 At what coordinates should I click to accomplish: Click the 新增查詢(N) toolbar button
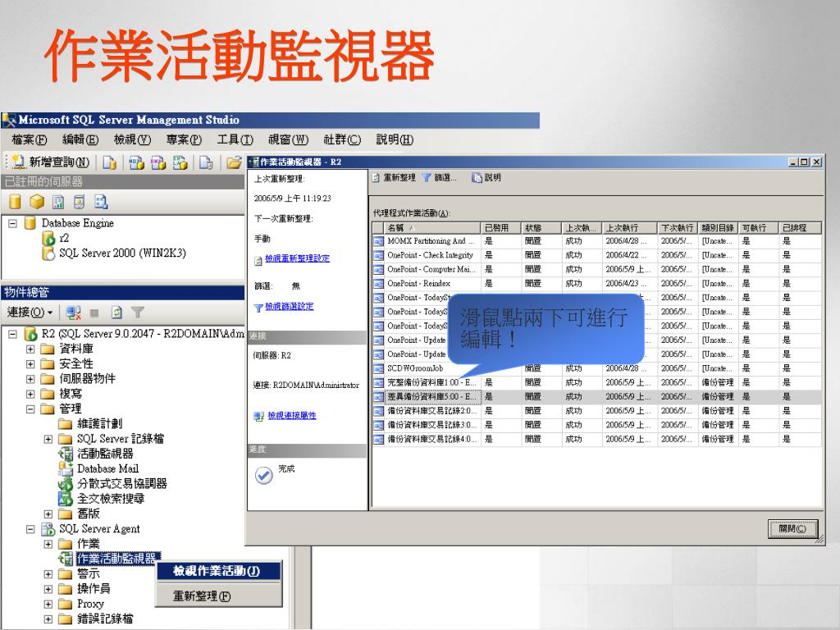pyautogui.click(x=50, y=162)
